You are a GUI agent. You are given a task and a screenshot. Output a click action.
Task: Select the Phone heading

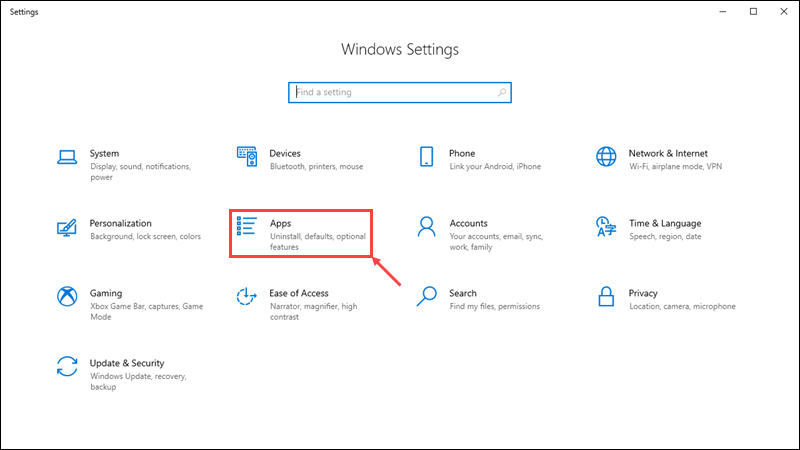coord(462,154)
